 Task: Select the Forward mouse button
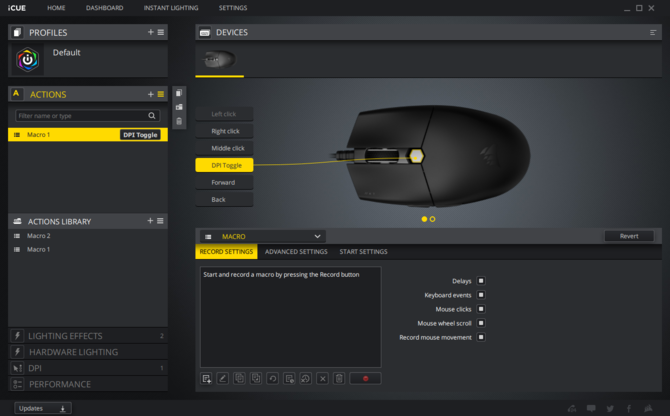coord(224,182)
